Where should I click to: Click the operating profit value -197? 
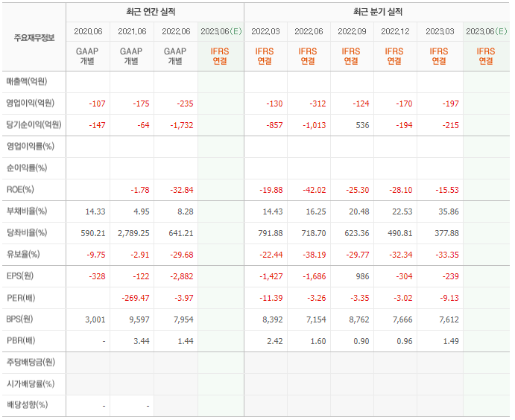pos(450,104)
